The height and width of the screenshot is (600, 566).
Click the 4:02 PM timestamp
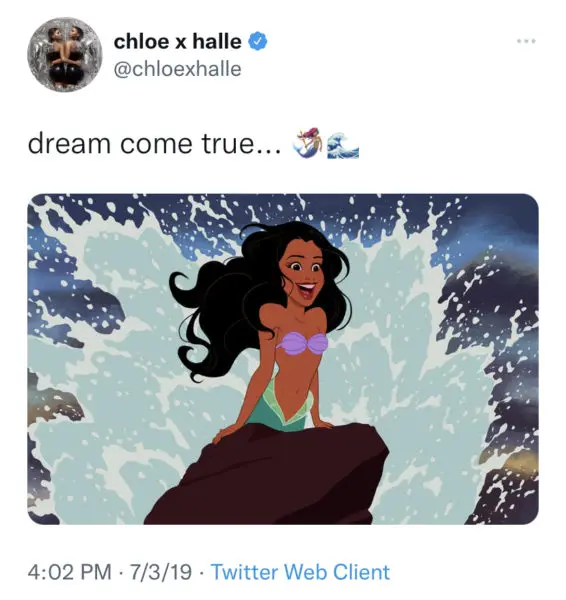coord(70,572)
